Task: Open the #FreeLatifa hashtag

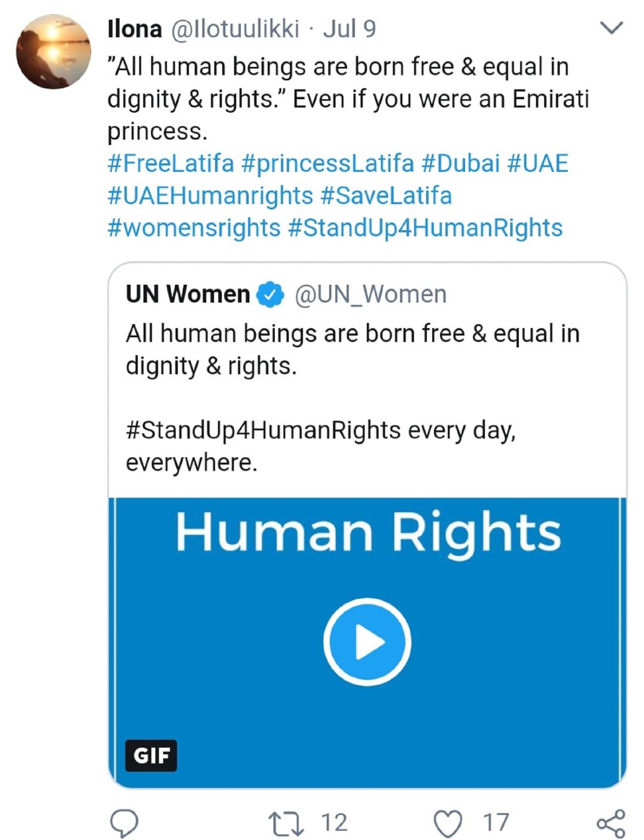Action: 171,163
